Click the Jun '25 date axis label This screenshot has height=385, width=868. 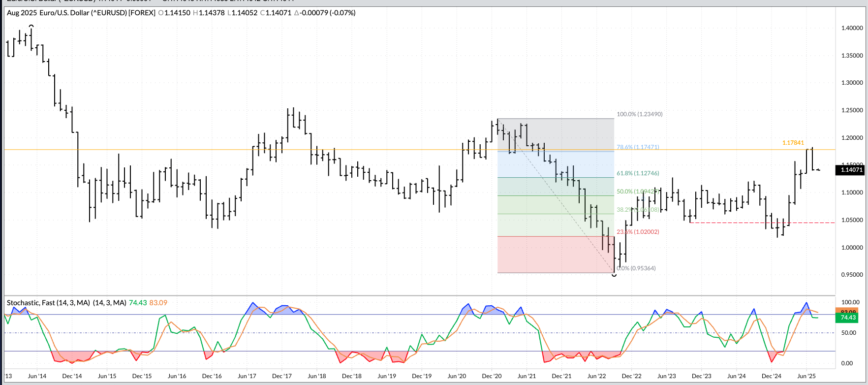point(806,376)
